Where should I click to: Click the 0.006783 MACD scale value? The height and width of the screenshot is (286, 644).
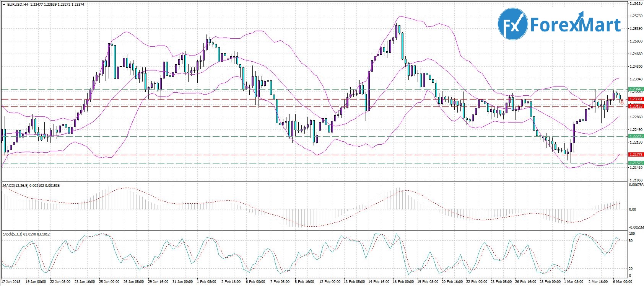636,185
